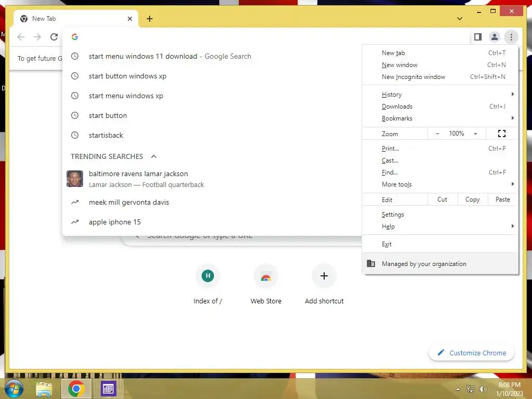The image size is (532, 399).
Task: Click the network tray icon
Action: tap(471, 389)
